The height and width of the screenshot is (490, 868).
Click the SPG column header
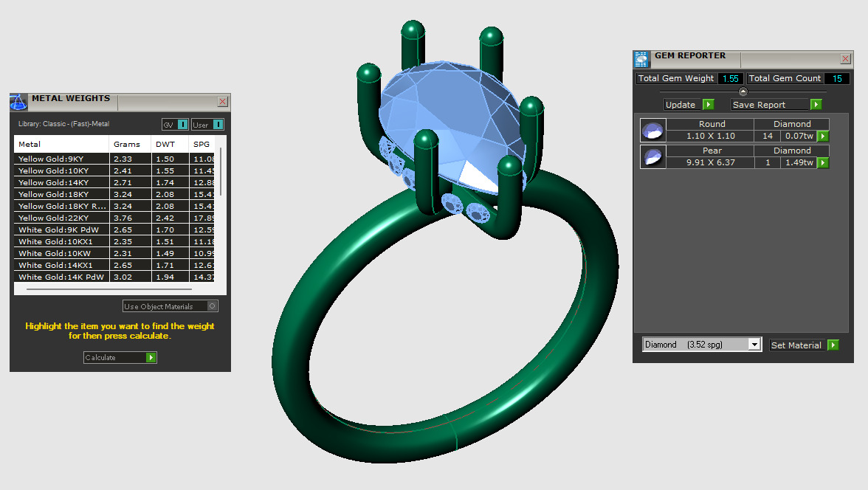(x=201, y=144)
